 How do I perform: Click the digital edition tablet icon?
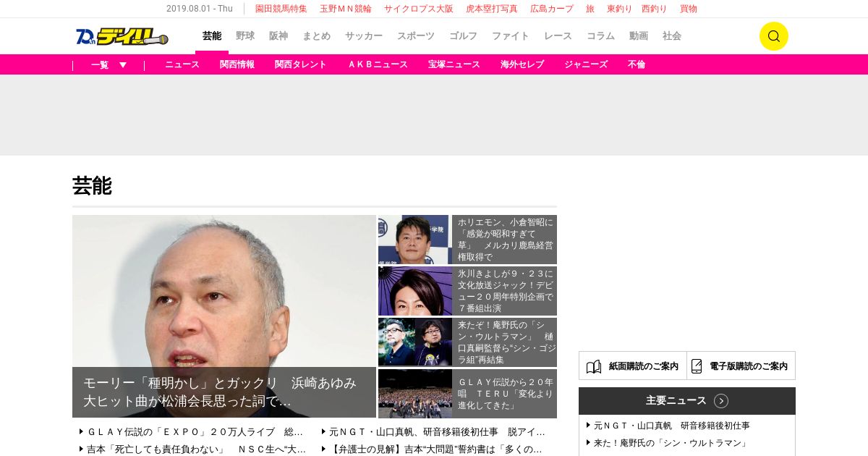(697, 366)
